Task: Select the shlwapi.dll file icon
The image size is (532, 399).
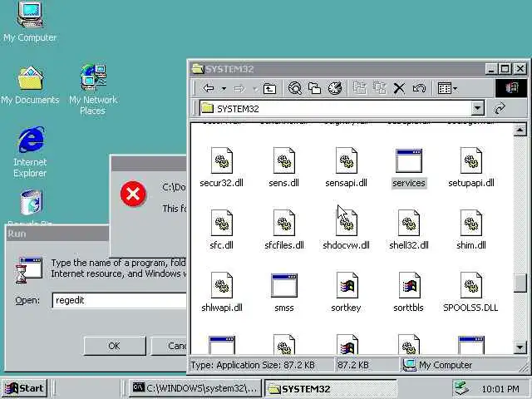Action: (222, 285)
